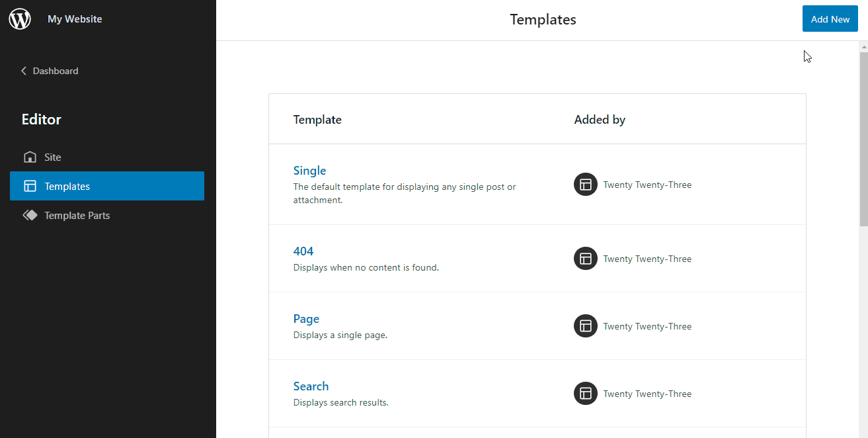Click the theme icon next to Search
Screen dimensions: 868x438
coord(585,393)
